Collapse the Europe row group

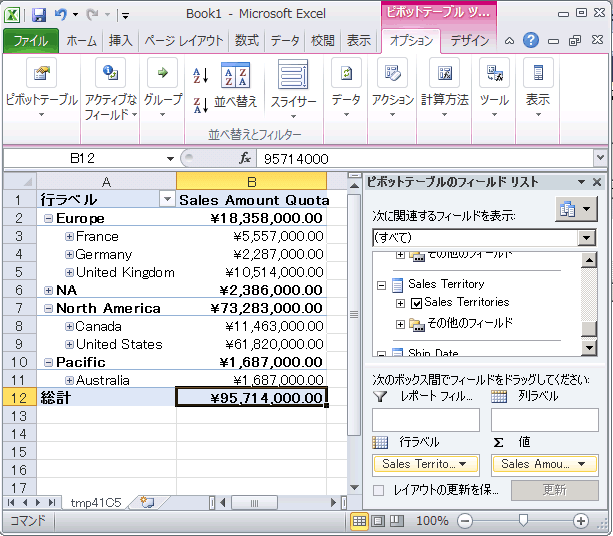(x=48, y=219)
